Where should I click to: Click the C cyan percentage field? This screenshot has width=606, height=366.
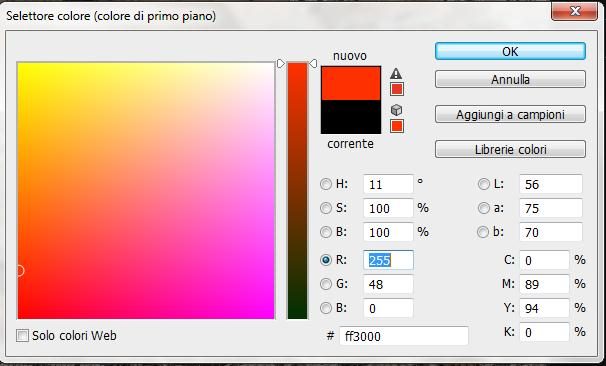pyautogui.click(x=544, y=260)
